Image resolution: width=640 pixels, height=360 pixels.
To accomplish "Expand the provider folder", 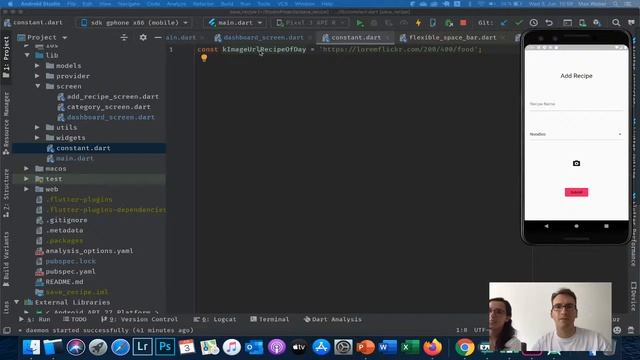I will 37,76.
